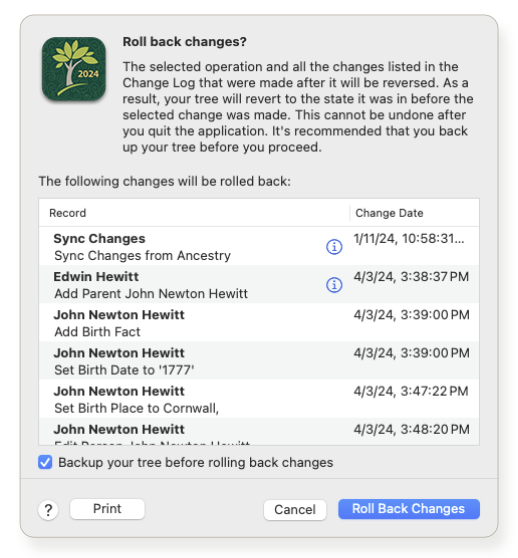This screenshot has width=518, height=558.
Task: Click the Family Tree Maker 2024 app icon
Action: (x=74, y=69)
